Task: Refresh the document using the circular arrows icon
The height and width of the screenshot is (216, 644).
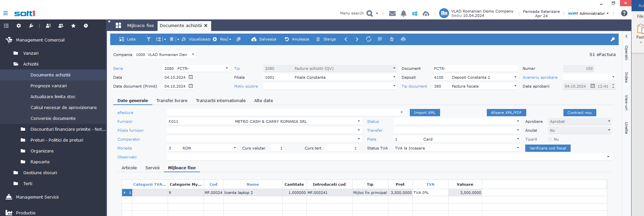Action: click(369, 39)
